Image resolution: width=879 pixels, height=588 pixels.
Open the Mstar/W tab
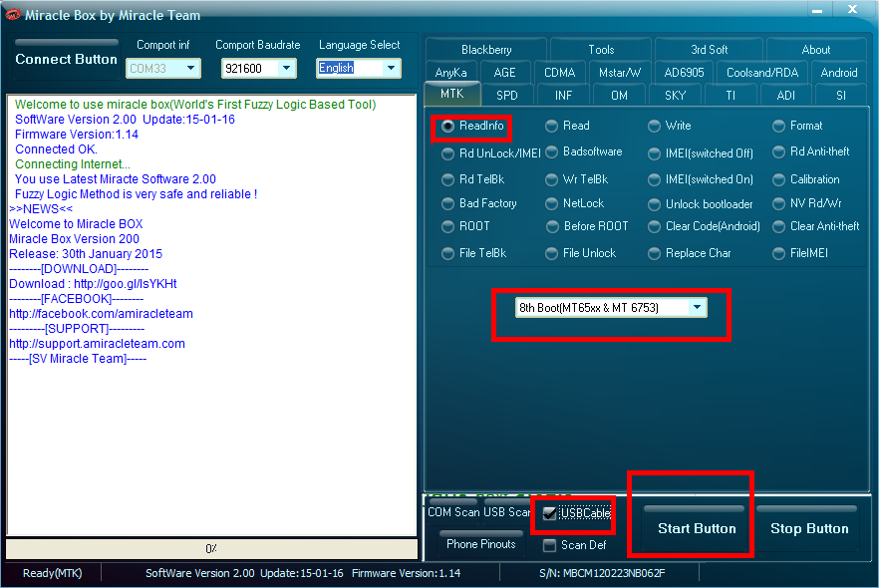point(620,73)
